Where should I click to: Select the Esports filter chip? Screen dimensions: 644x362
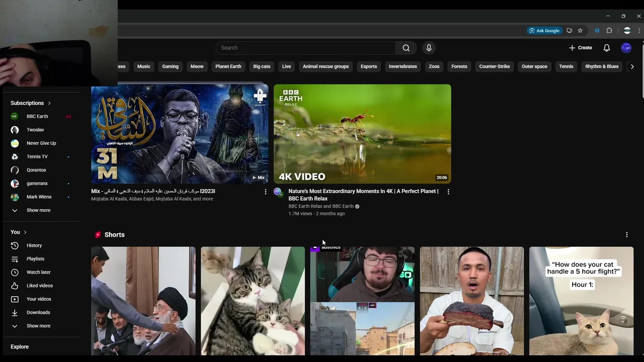click(x=369, y=66)
